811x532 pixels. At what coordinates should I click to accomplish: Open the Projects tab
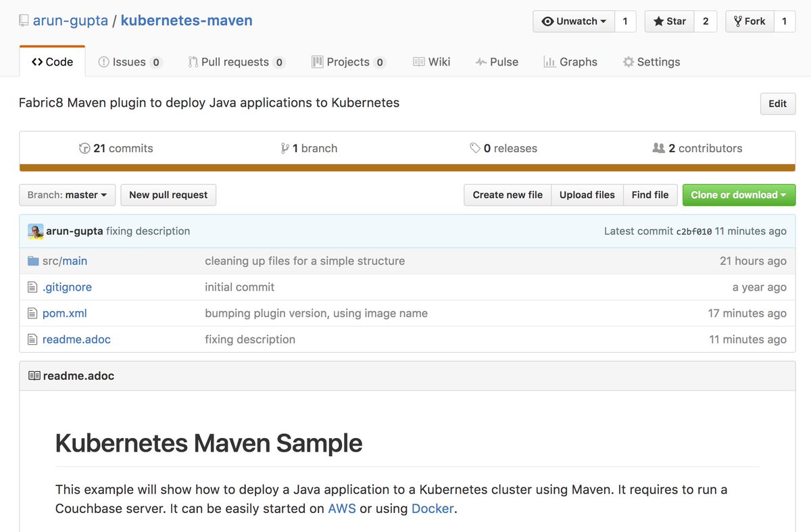(348, 62)
